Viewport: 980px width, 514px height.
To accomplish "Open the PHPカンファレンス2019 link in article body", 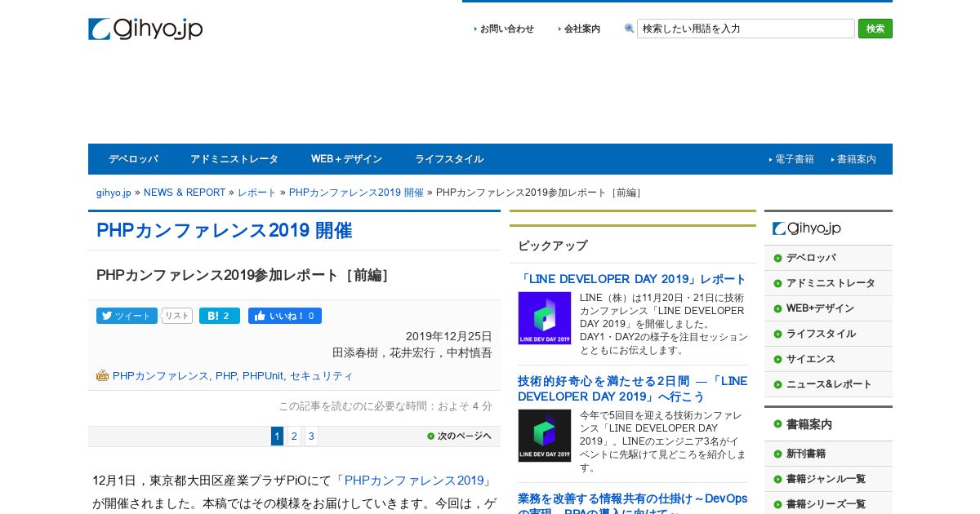I will tap(414, 481).
